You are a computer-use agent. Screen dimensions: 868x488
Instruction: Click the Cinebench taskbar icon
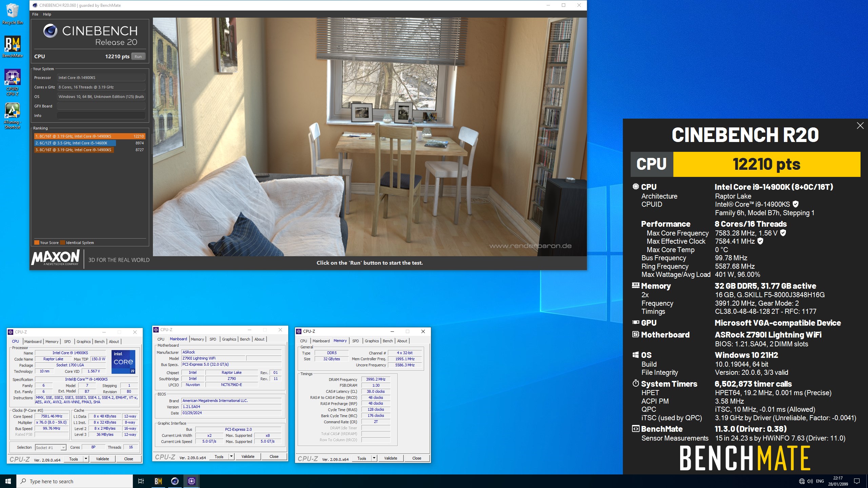(x=175, y=481)
